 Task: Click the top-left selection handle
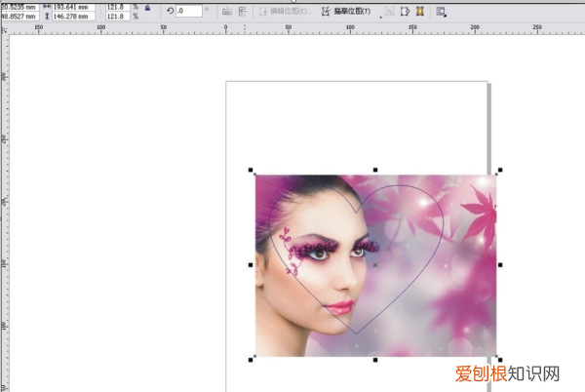(x=252, y=170)
